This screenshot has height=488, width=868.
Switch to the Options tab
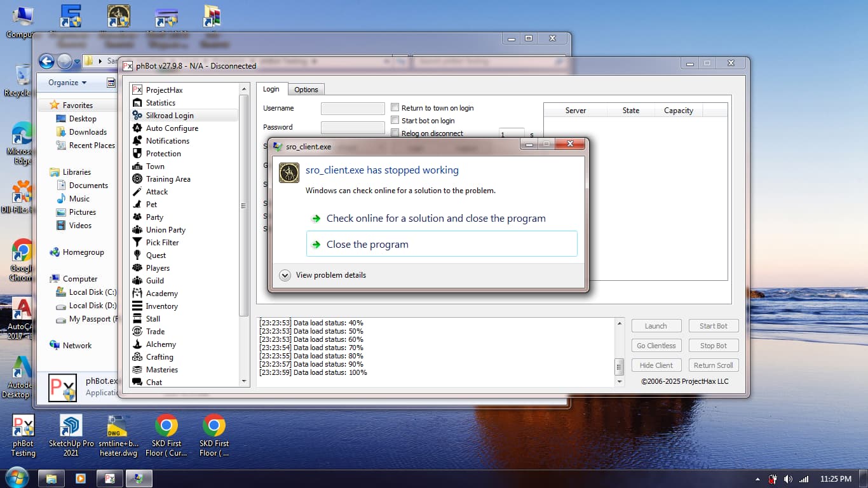306,90
